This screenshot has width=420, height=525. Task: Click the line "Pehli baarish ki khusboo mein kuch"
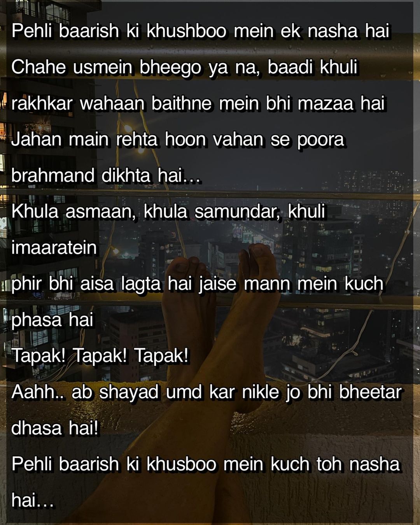pos(206,464)
